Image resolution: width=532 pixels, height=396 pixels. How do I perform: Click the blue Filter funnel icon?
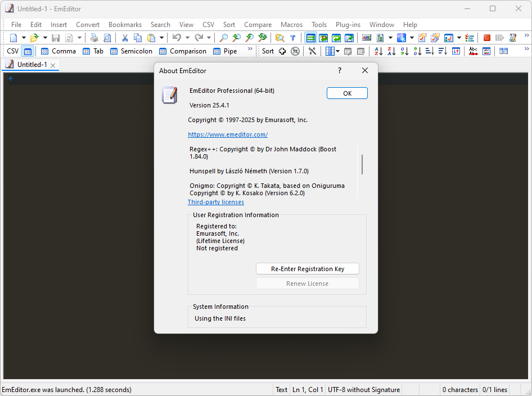(293, 38)
